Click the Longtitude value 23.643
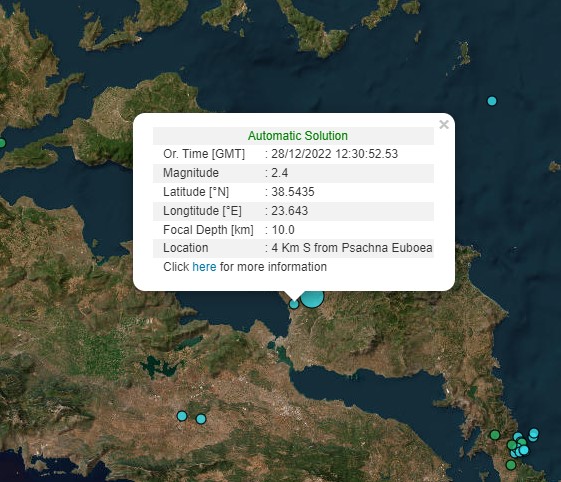Viewport: 561px width, 482px height. [289, 211]
